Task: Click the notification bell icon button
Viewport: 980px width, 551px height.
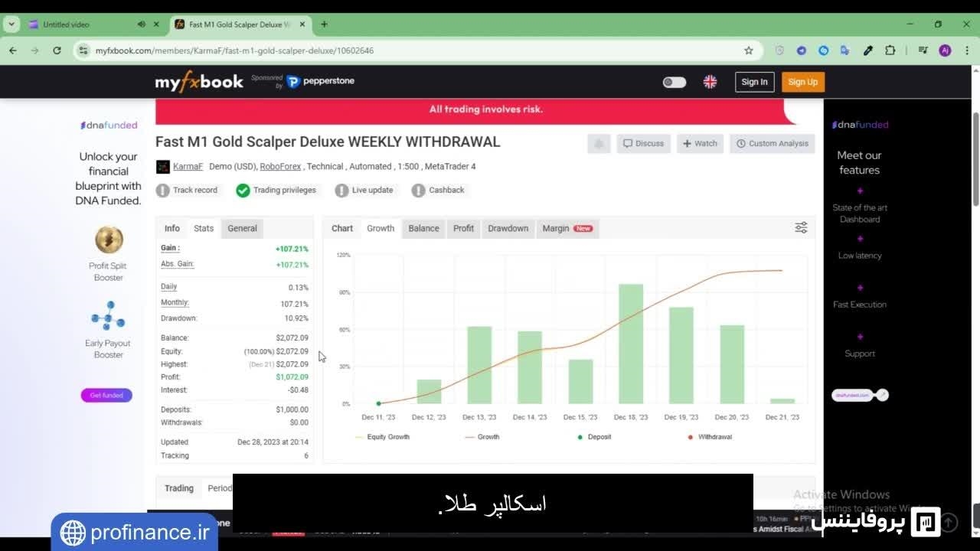Action: coord(599,144)
